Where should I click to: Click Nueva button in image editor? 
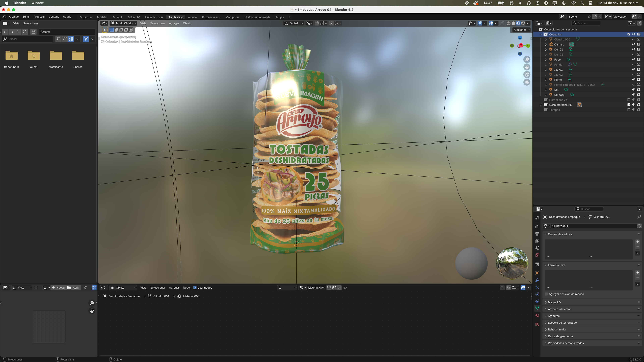58,288
